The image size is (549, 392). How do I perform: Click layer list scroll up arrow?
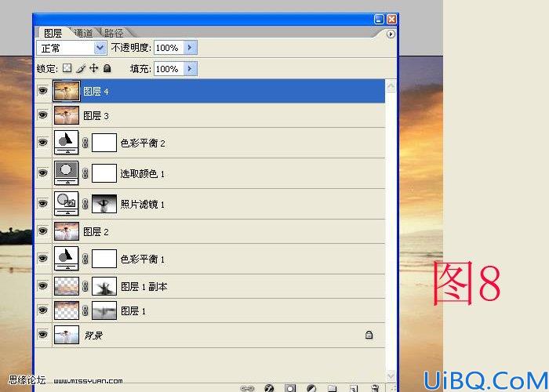[391, 85]
